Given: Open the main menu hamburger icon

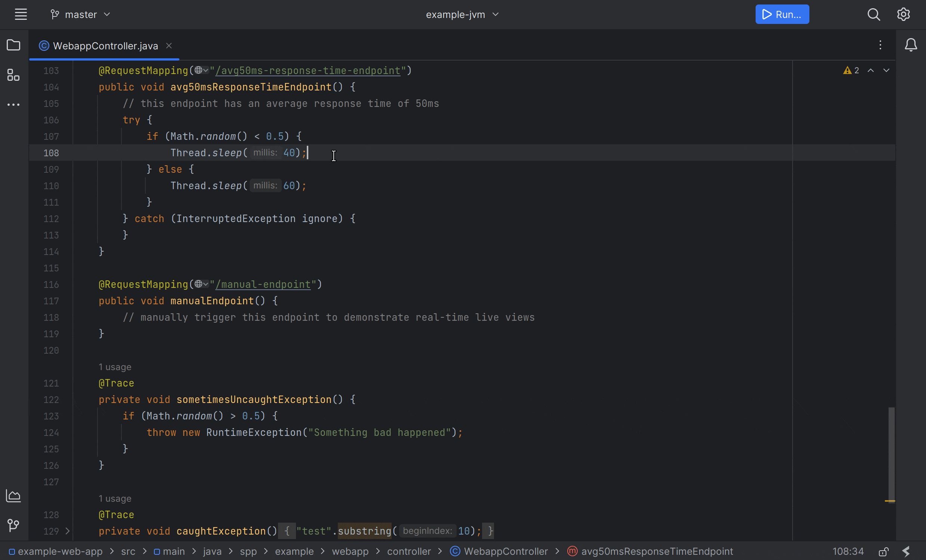Looking at the screenshot, I should point(21,14).
